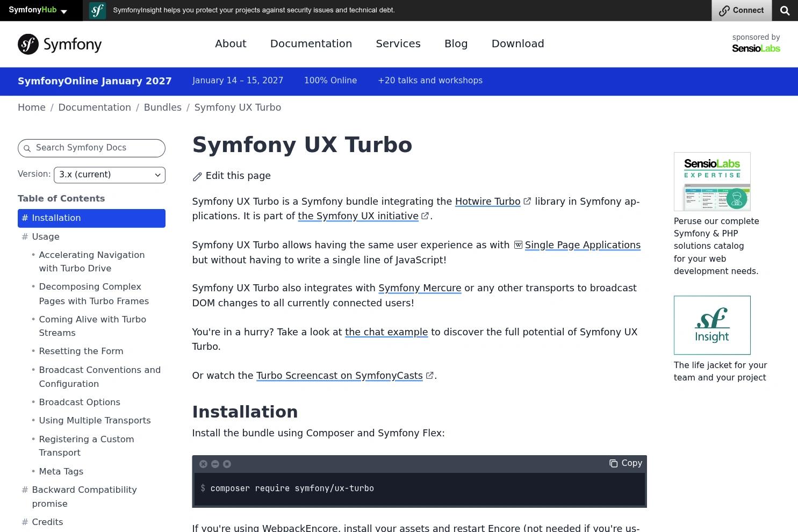Open the Services menu
The image size is (798, 532).
[398, 44]
